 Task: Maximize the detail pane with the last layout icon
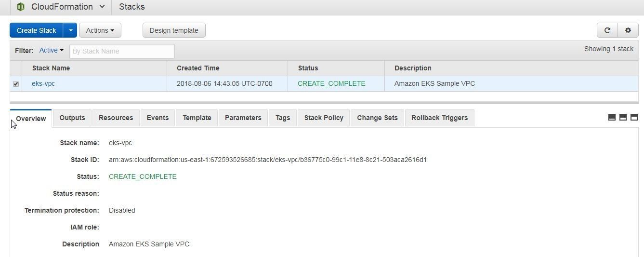[634, 117]
